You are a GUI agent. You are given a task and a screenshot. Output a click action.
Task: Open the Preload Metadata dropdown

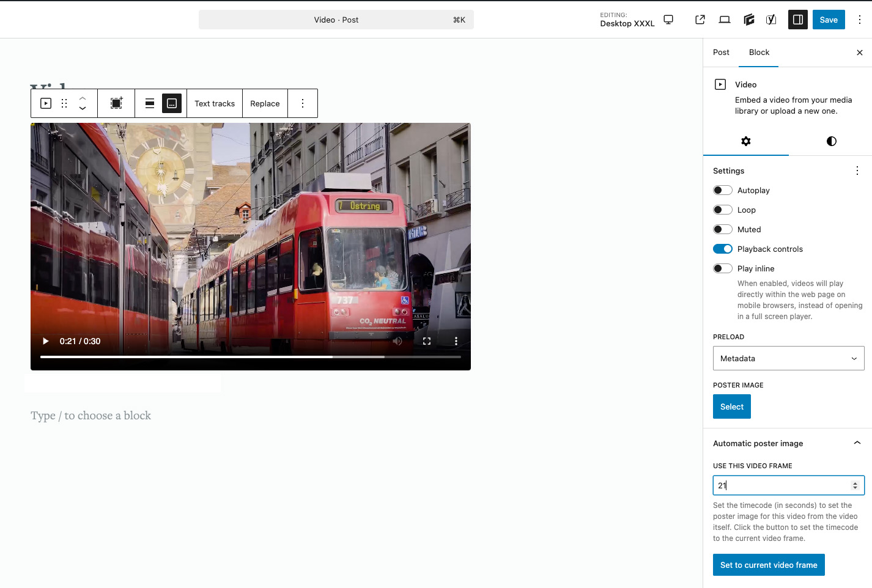788,358
